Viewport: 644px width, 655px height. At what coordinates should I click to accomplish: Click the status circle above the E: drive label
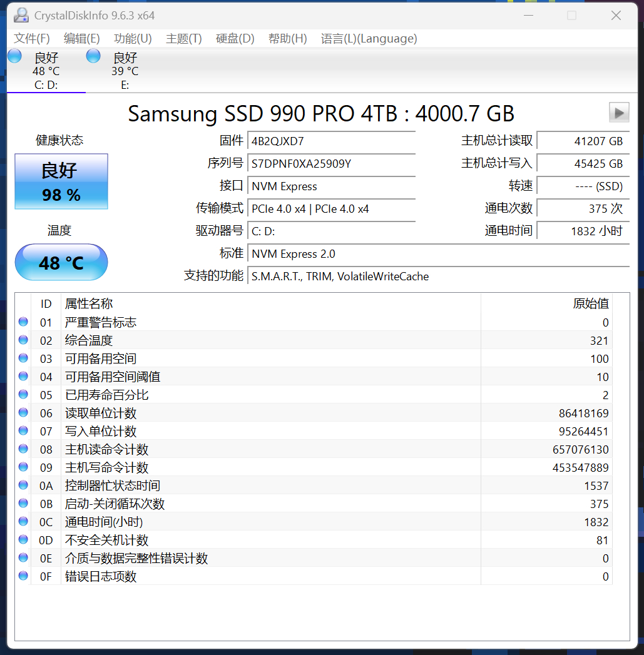click(x=93, y=55)
